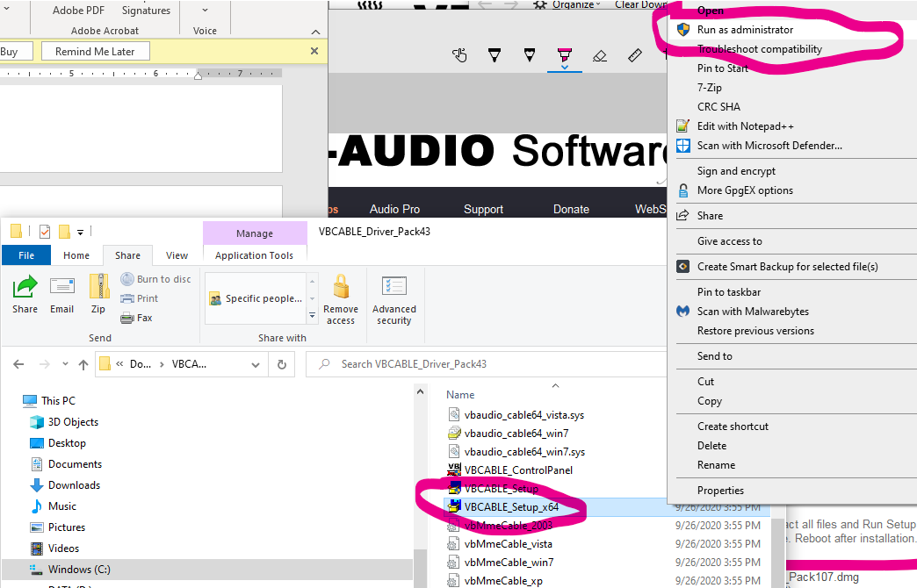Select the pink highlighter tool
Image resolution: width=917 pixels, height=588 pixels.
(x=565, y=55)
